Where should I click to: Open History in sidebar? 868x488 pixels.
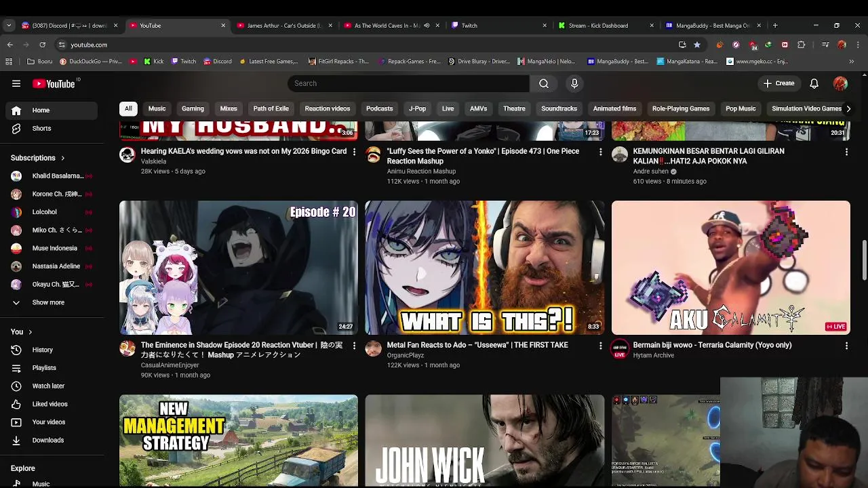click(x=53, y=350)
